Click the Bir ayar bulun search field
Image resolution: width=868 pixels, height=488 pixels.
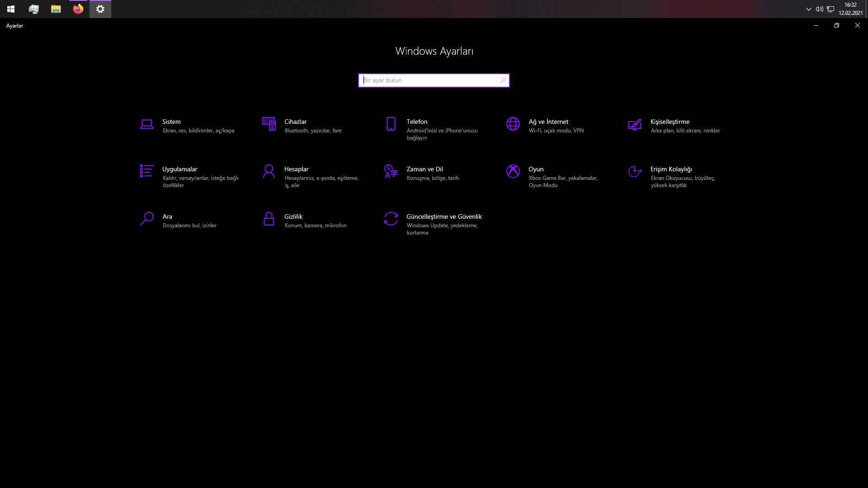[x=429, y=80]
